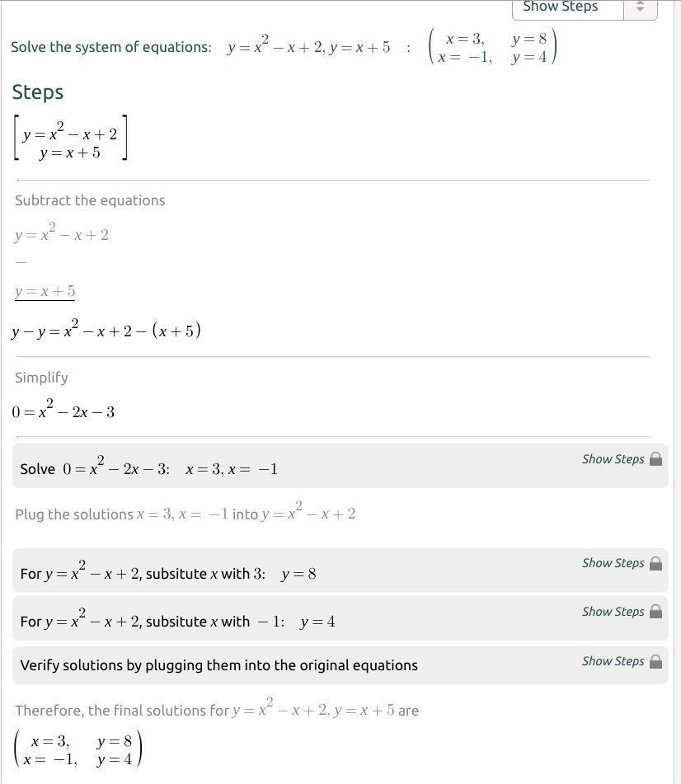Click the lock icon on the substitute x with 3 row
681x784 pixels.
(655, 564)
